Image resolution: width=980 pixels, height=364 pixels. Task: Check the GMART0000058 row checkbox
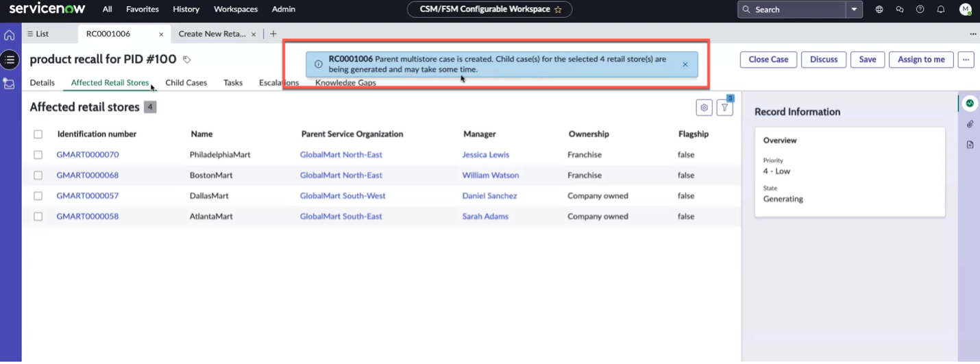pyautogui.click(x=38, y=217)
